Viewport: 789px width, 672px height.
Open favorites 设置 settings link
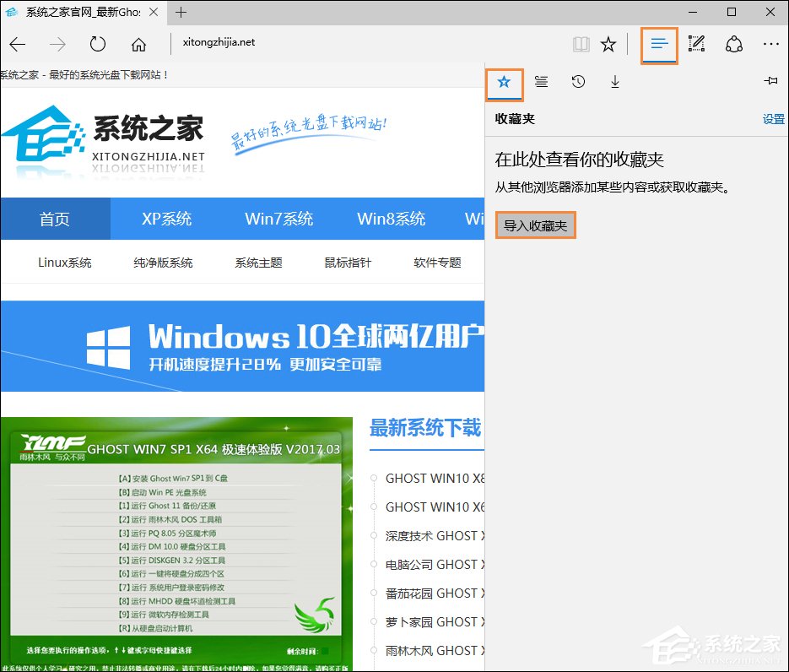tap(773, 119)
